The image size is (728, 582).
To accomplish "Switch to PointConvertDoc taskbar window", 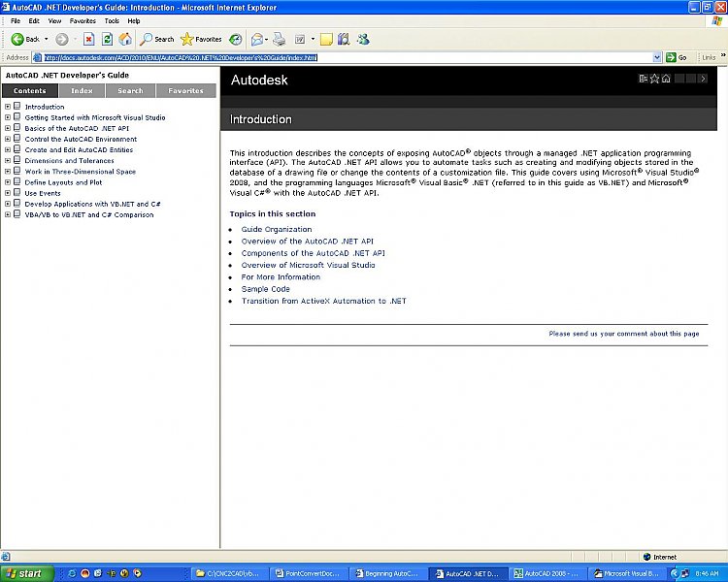I will pos(308,573).
